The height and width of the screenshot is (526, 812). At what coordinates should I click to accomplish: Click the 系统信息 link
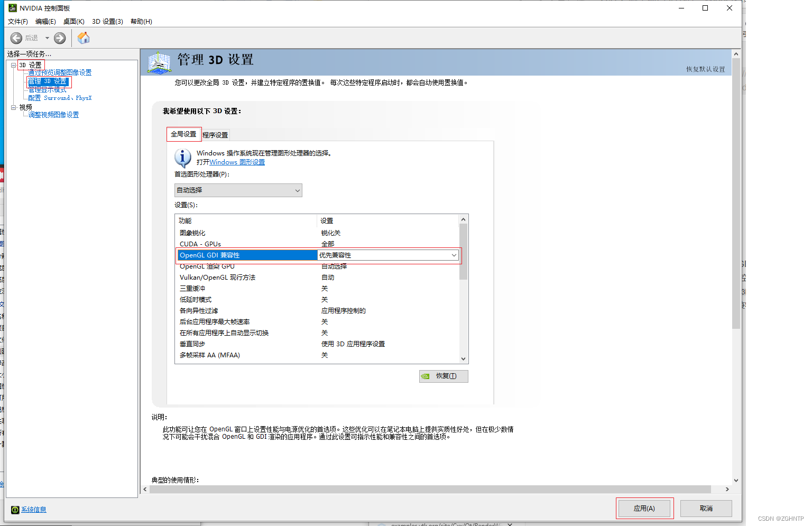click(34, 510)
